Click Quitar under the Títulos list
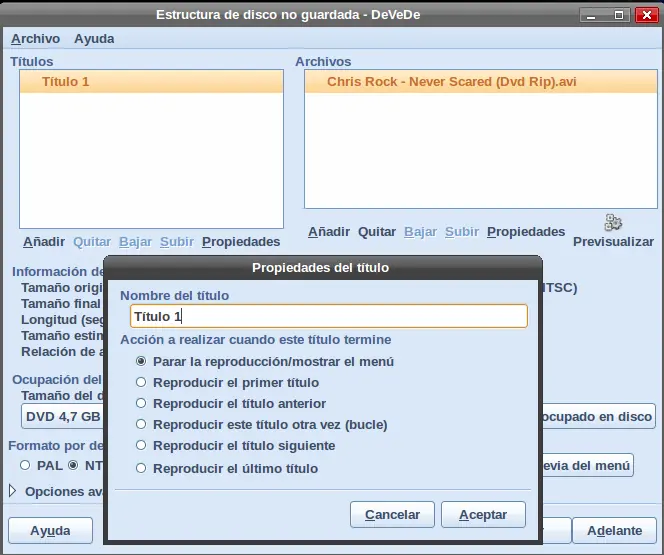Viewport: 664px width, 555px height. [x=92, y=242]
